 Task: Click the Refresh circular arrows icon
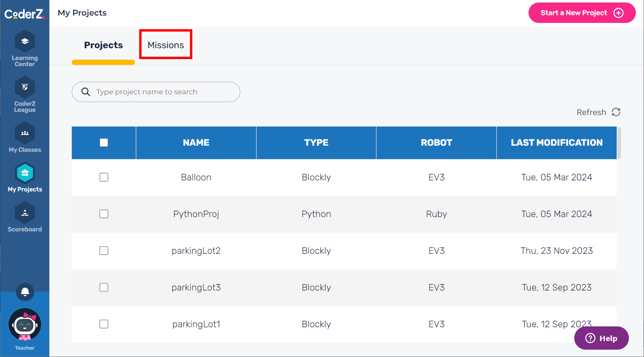[616, 112]
